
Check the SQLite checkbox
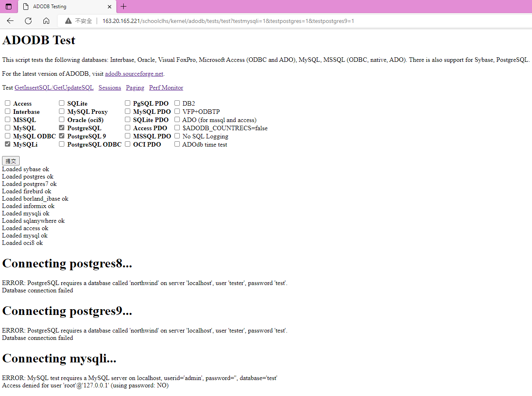point(62,103)
